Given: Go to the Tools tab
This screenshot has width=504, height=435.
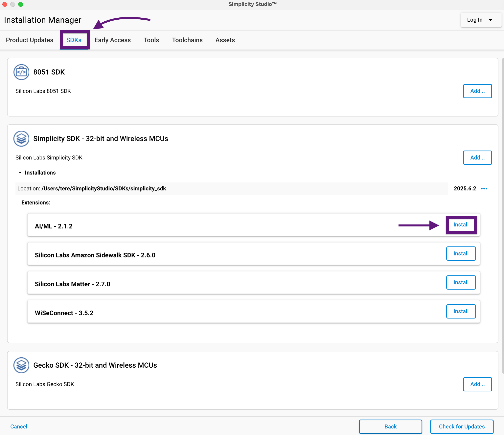Looking at the screenshot, I should click(x=151, y=40).
